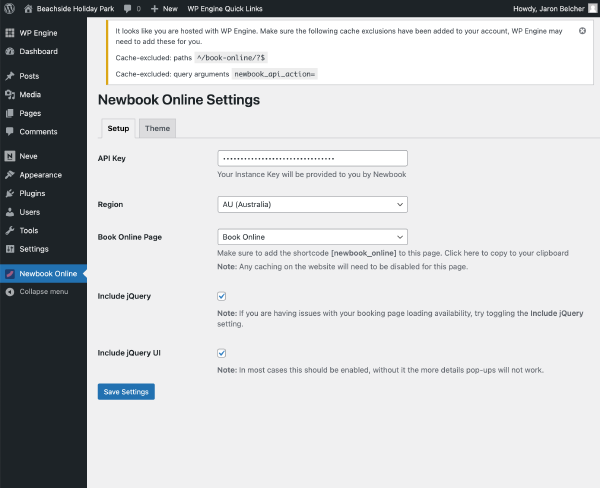Select the Setup tab
This screenshot has height=488, width=600.
(x=118, y=128)
